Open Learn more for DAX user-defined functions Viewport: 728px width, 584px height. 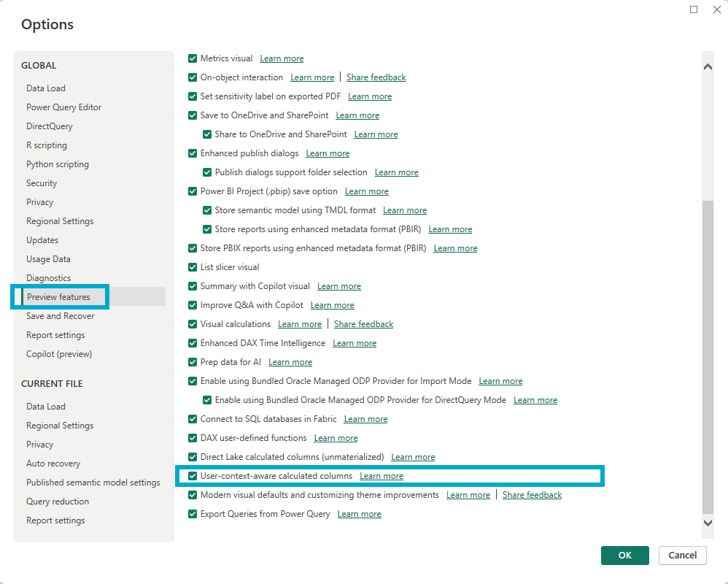click(x=336, y=438)
